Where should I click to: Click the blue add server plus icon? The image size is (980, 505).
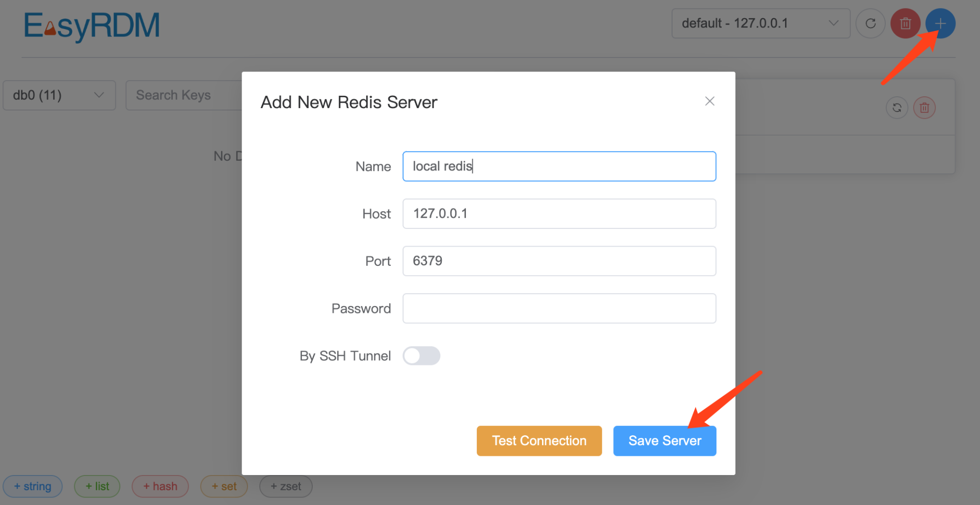[940, 23]
